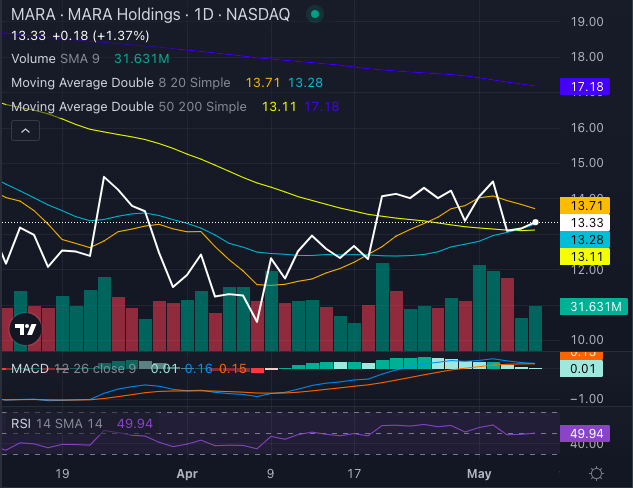Click the 9 date on the time axis

coord(270,473)
